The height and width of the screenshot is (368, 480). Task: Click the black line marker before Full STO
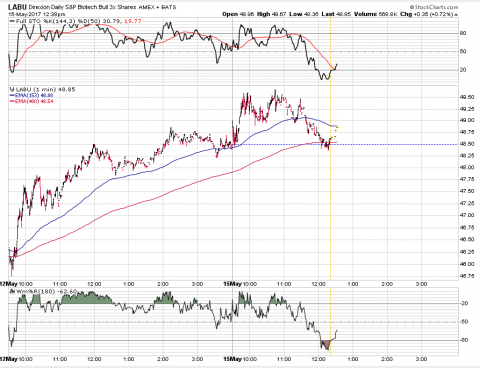tap(12, 21)
